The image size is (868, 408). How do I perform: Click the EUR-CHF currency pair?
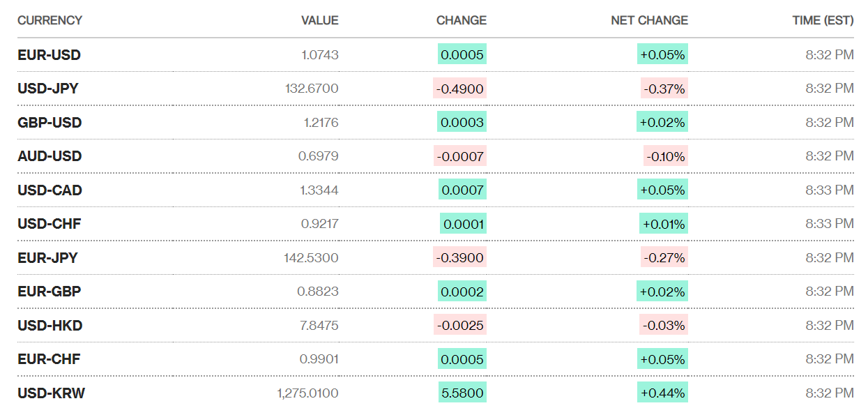coord(49,359)
